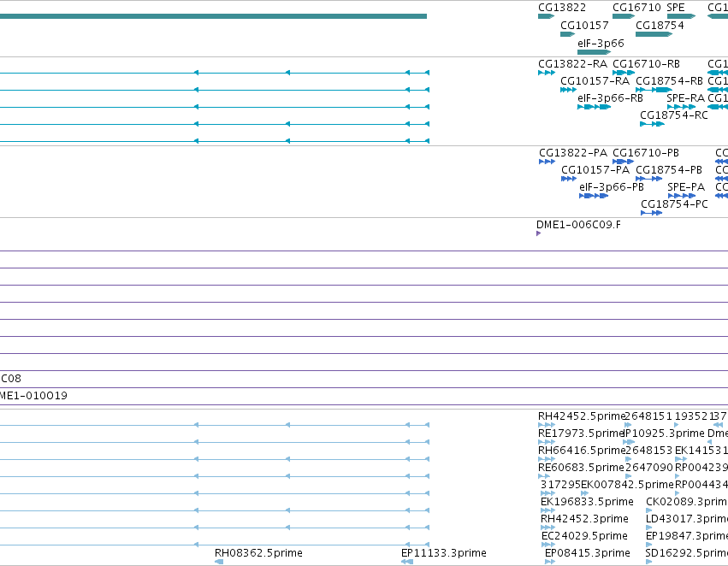
Task: Click EST EP19847.3prime
Action: (x=687, y=536)
